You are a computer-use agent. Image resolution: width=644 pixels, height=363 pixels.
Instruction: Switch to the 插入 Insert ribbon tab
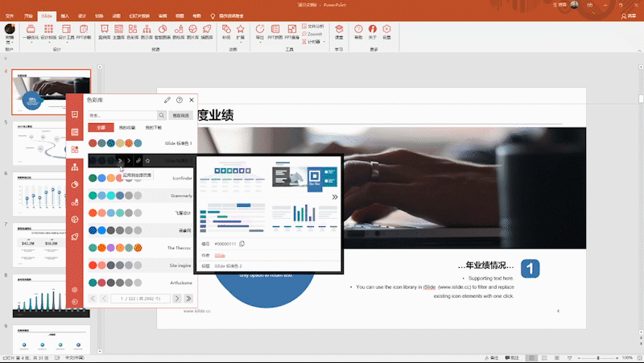[x=65, y=15]
